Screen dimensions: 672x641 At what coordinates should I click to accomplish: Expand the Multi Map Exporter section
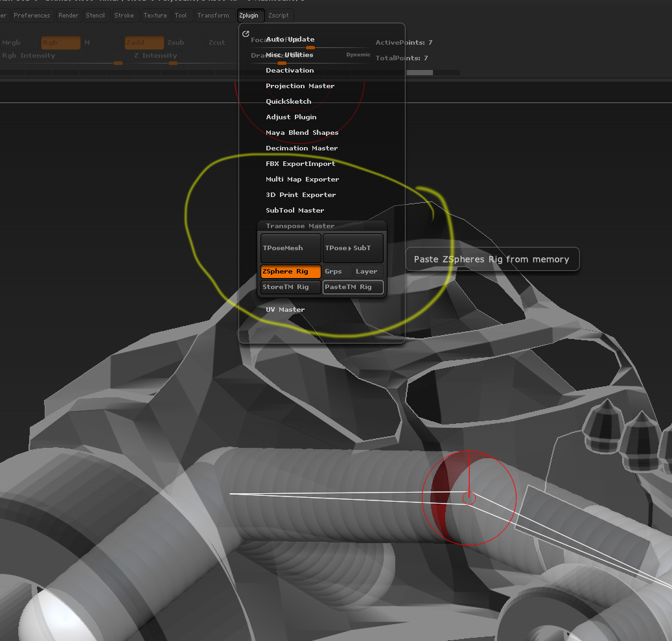(302, 180)
